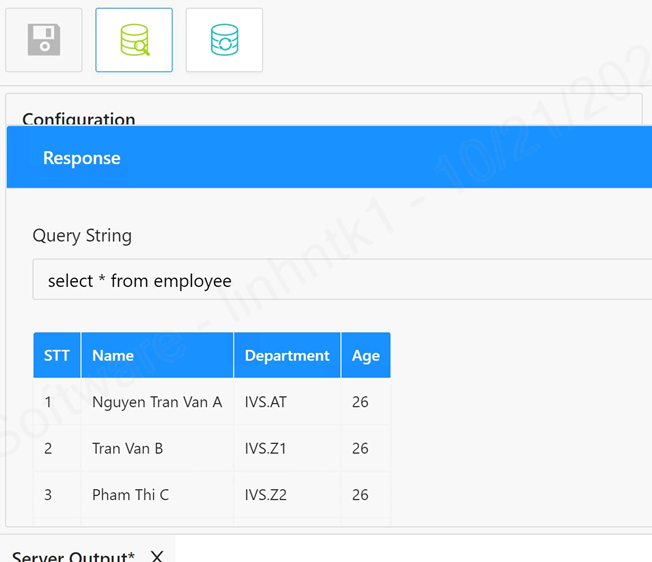Click the Department column header

(x=287, y=355)
